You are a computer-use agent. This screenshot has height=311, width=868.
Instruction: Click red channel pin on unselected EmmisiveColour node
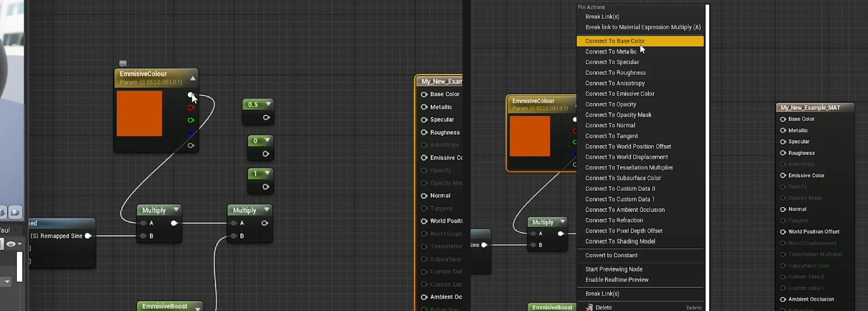(x=191, y=108)
